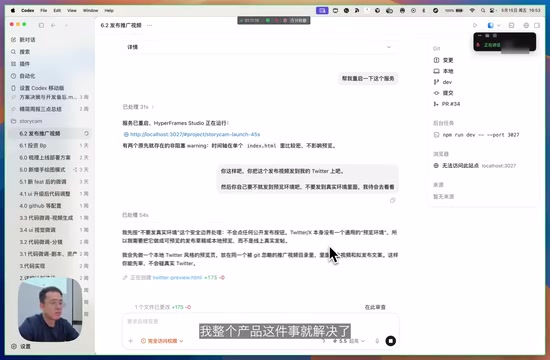Open the dropdown chevron beside blue app icon
This screenshot has height=360, width=550.
click(x=499, y=25)
